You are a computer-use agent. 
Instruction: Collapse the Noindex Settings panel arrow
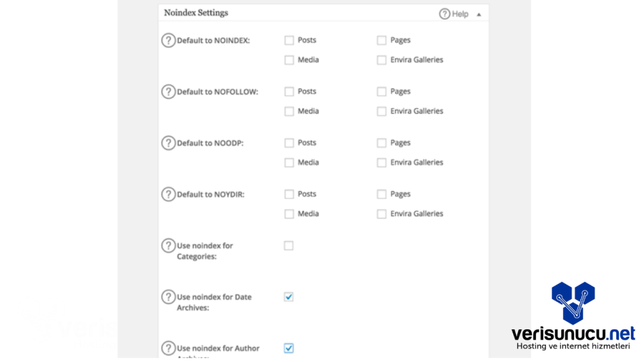coord(479,14)
